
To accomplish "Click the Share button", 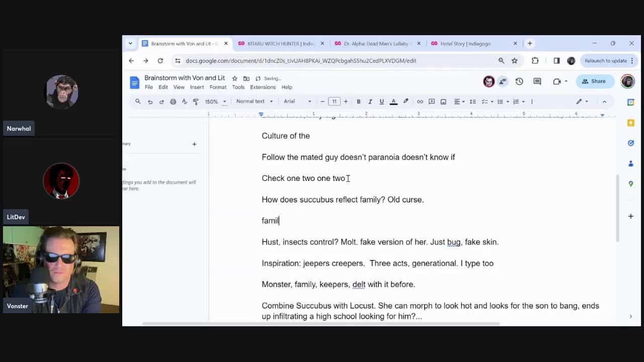I will click(594, 81).
